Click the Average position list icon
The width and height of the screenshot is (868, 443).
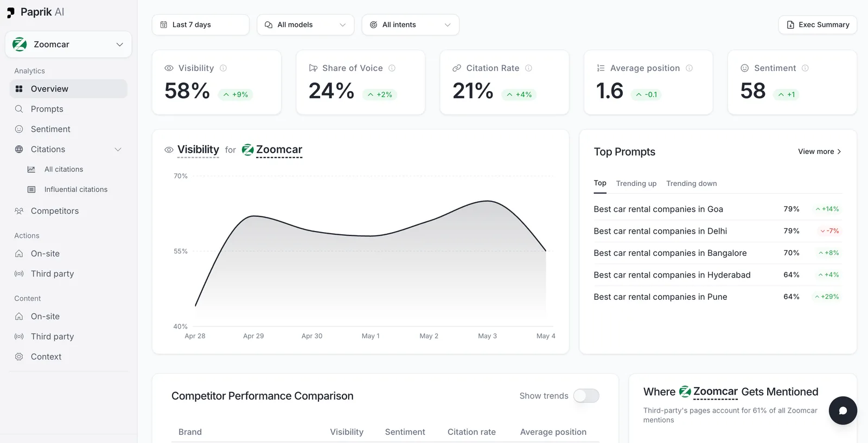click(x=601, y=68)
